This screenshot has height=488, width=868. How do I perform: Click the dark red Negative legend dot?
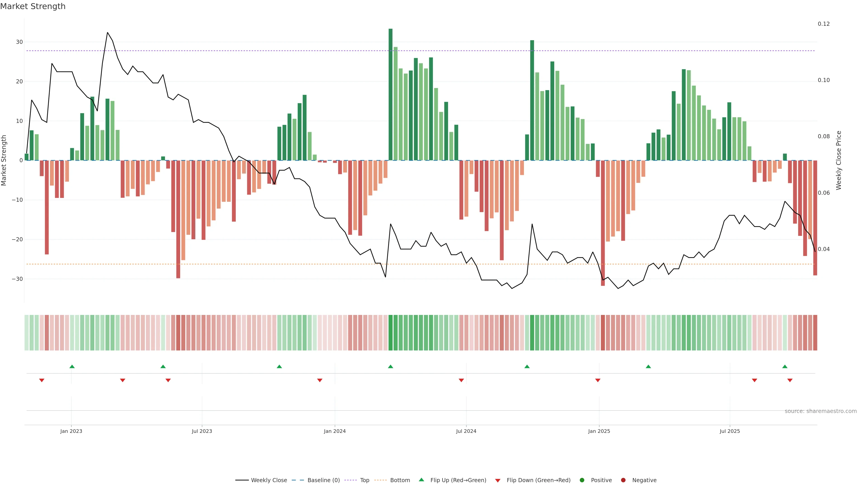tap(623, 480)
